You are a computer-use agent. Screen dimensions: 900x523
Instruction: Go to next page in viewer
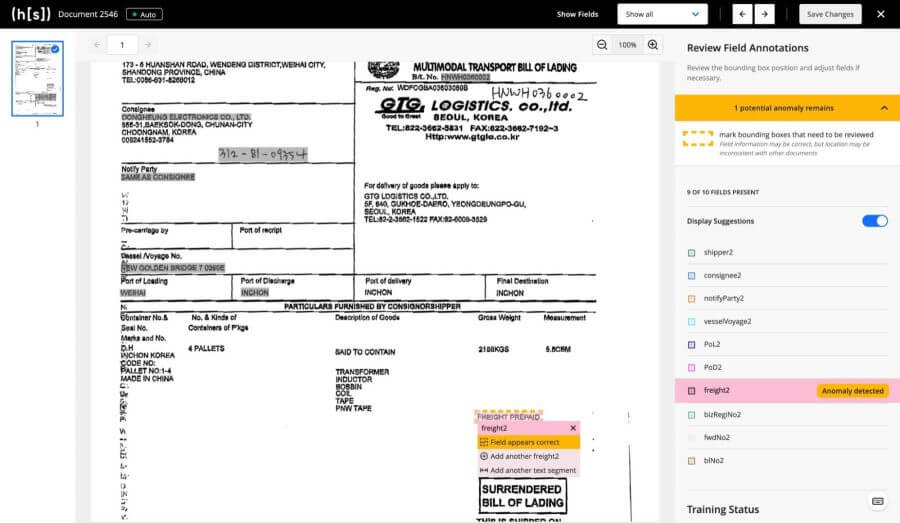[x=148, y=45]
